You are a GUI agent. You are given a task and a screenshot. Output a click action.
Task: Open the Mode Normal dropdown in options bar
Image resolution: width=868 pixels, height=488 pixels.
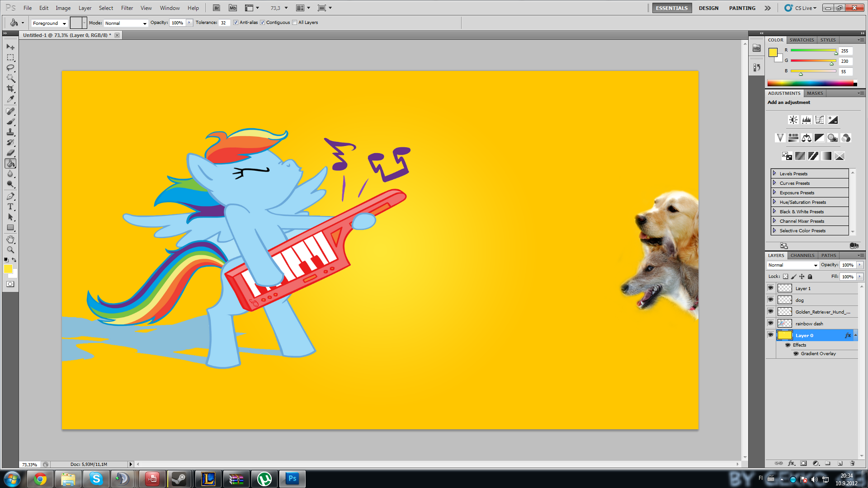click(126, 23)
